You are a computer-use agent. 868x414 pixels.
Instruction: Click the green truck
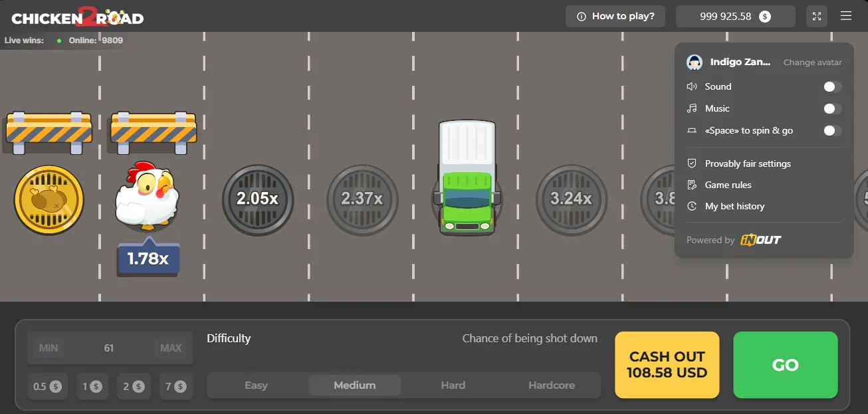click(x=467, y=177)
